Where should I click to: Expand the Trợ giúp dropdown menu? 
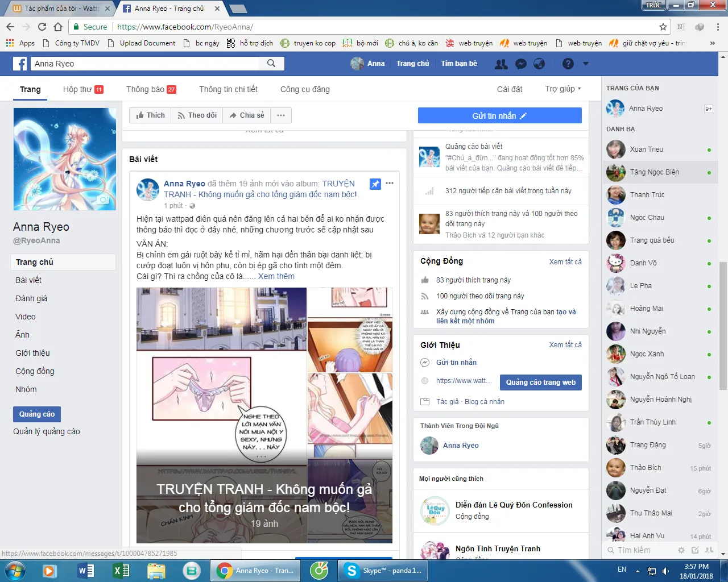coord(563,89)
